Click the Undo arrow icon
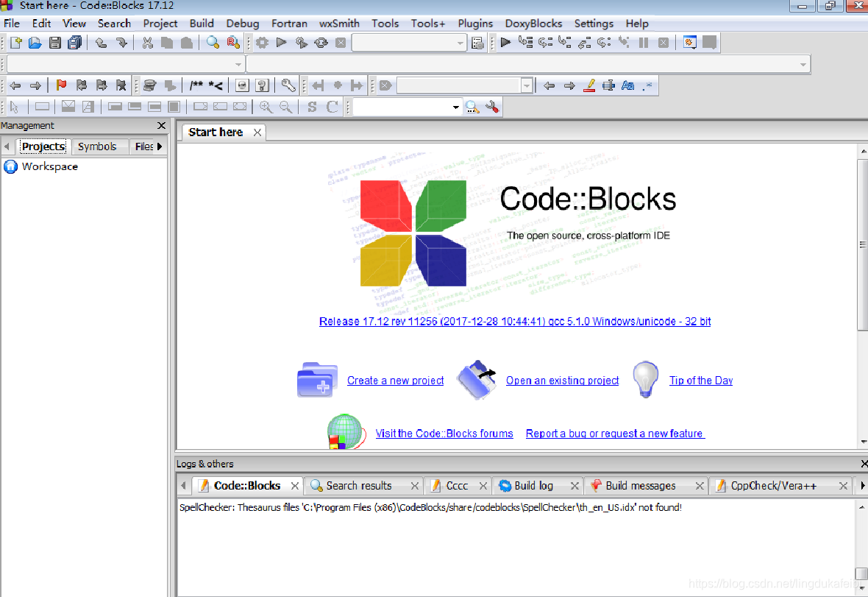Viewport: 868px width, 597px height. point(101,43)
